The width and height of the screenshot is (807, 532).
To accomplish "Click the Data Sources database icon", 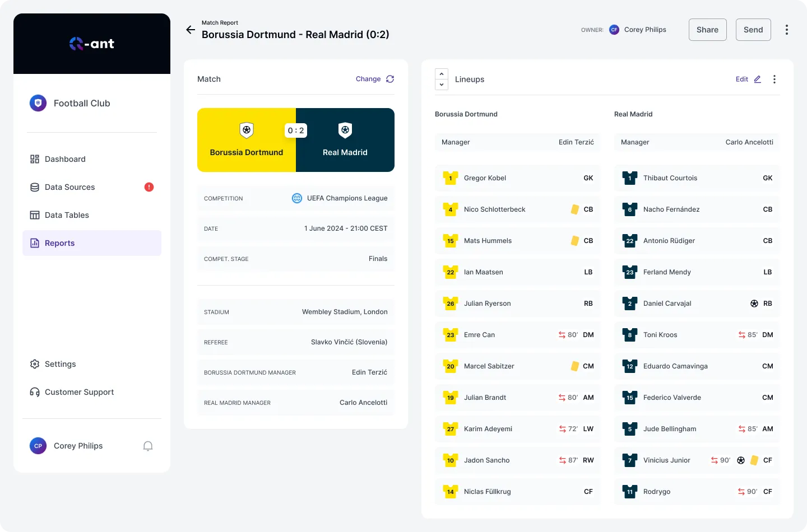I will pos(35,187).
